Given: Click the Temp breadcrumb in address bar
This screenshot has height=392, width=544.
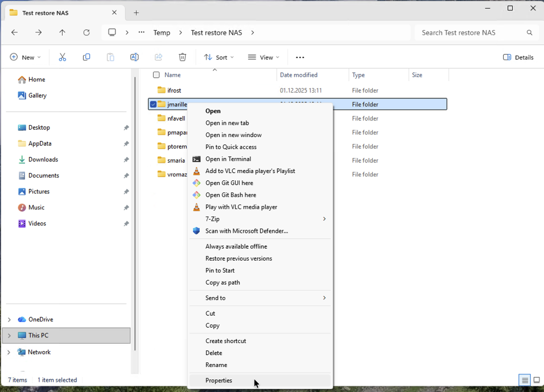Looking at the screenshot, I should tap(162, 32).
